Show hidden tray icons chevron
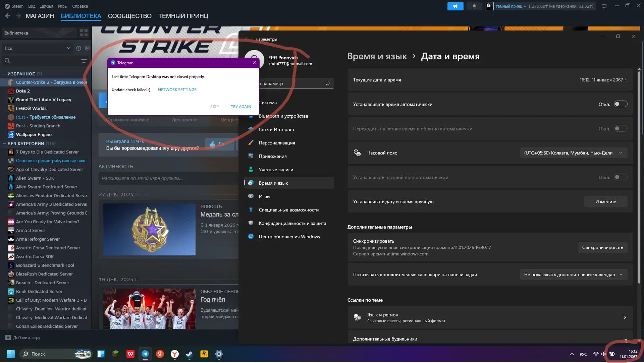The height and width of the screenshot is (363, 644). pyautogui.click(x=572, y=354)
